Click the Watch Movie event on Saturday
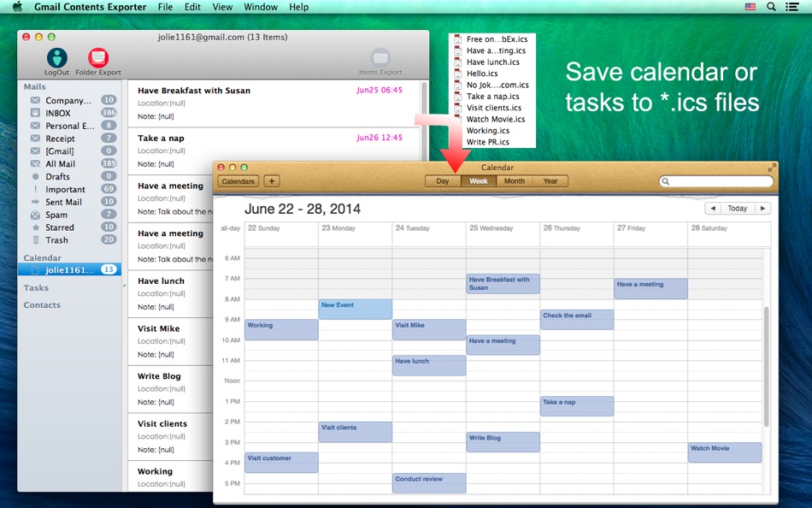812x508 pixels. click(725, 452)
